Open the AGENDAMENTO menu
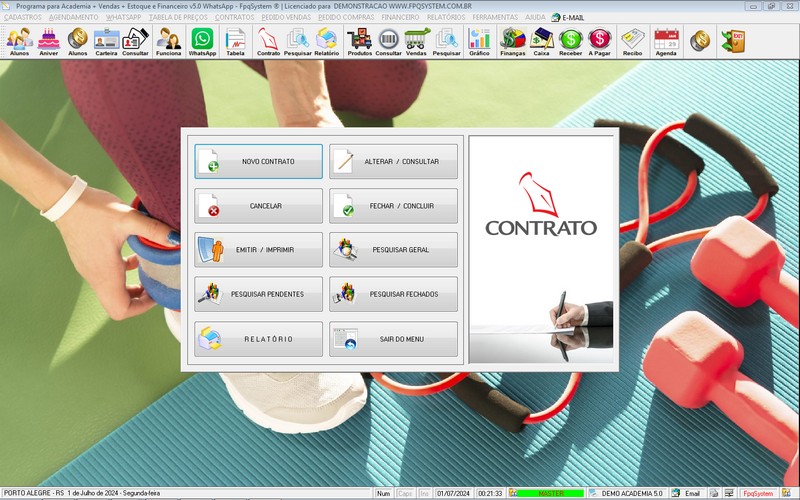The width and height of the screenshot is (800, 500). click(73, 17)
